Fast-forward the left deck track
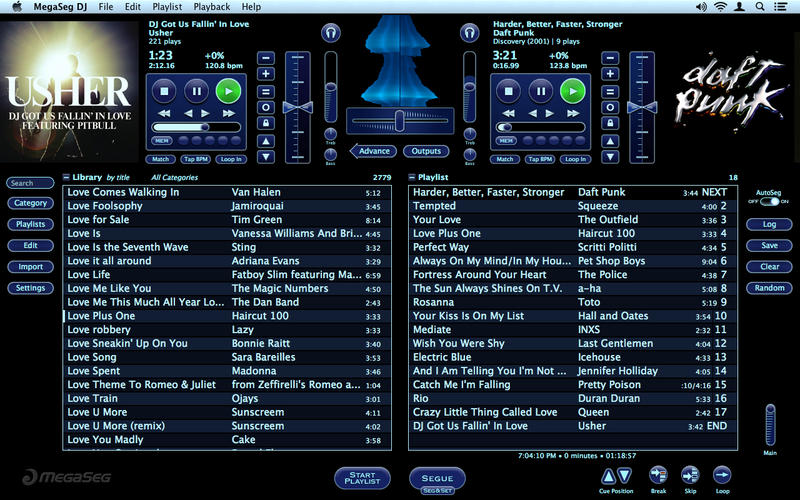The width and height of the screenshot is (800, 500). [228, 113]
